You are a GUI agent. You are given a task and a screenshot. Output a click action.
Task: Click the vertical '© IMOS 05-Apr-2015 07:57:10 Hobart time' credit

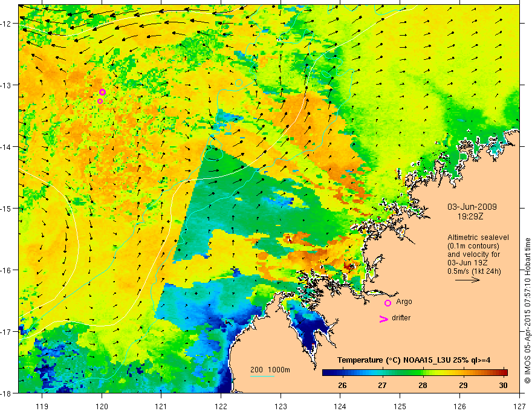527,311
